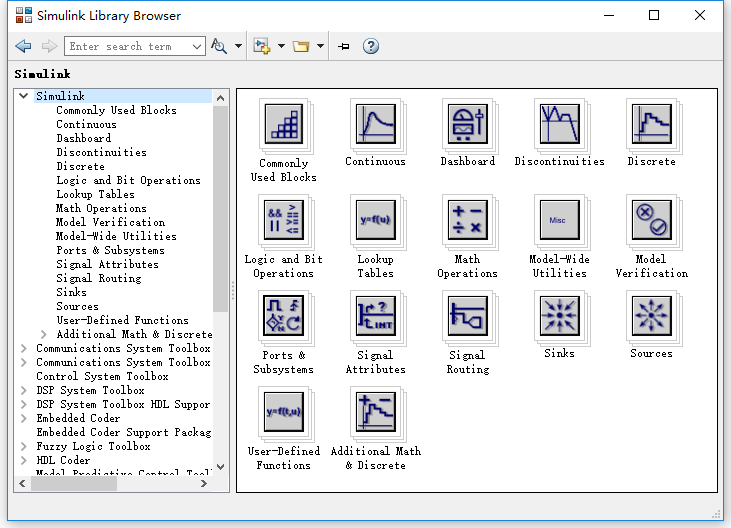
Task: Open the search term history dropdown
Action: [x=197, y=46]
